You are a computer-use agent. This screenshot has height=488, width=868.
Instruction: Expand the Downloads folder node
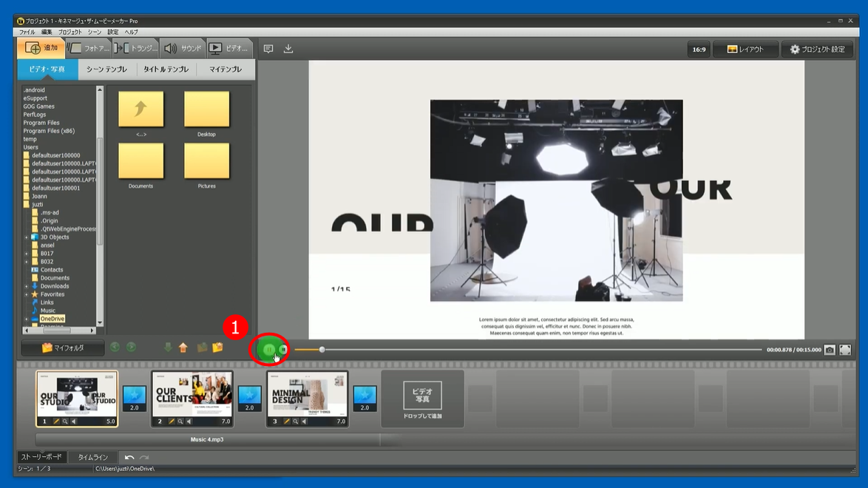click(27, 286)
